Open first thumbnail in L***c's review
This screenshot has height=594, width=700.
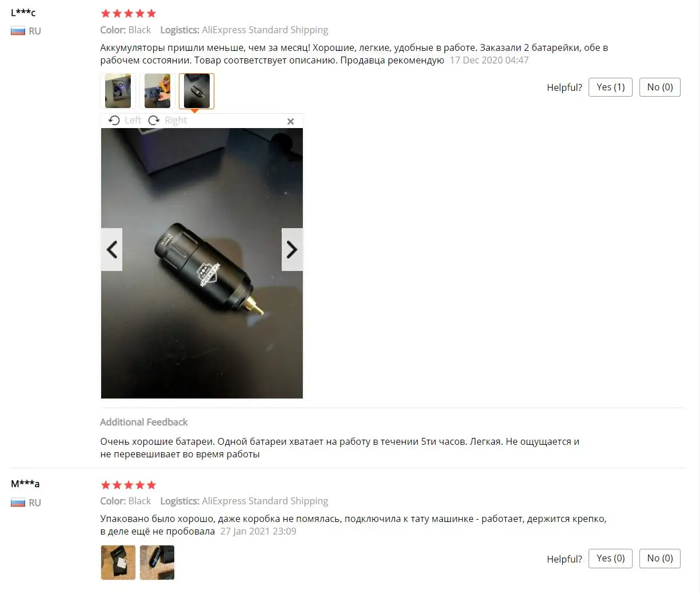[x=118, y=91]
